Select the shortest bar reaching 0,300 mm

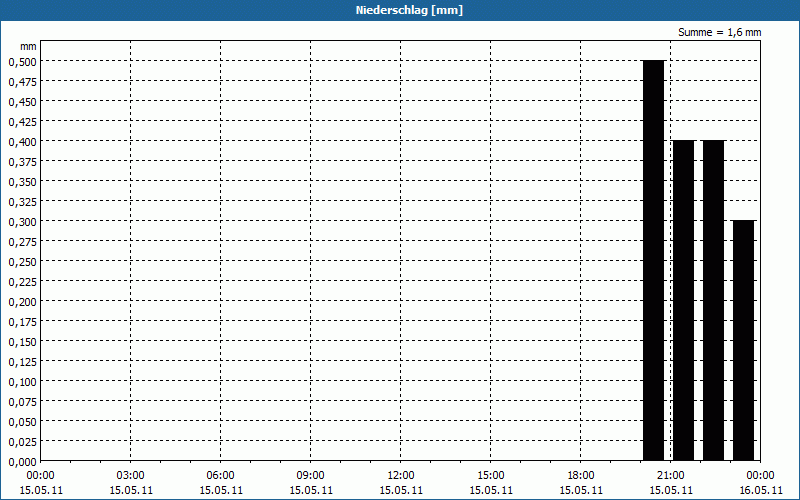[x=743, y=340]
